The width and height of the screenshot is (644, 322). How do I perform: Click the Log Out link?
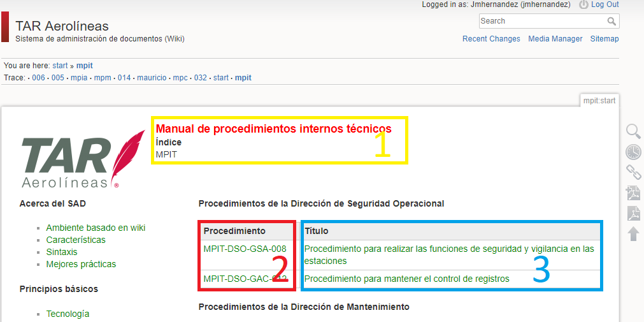605,4
